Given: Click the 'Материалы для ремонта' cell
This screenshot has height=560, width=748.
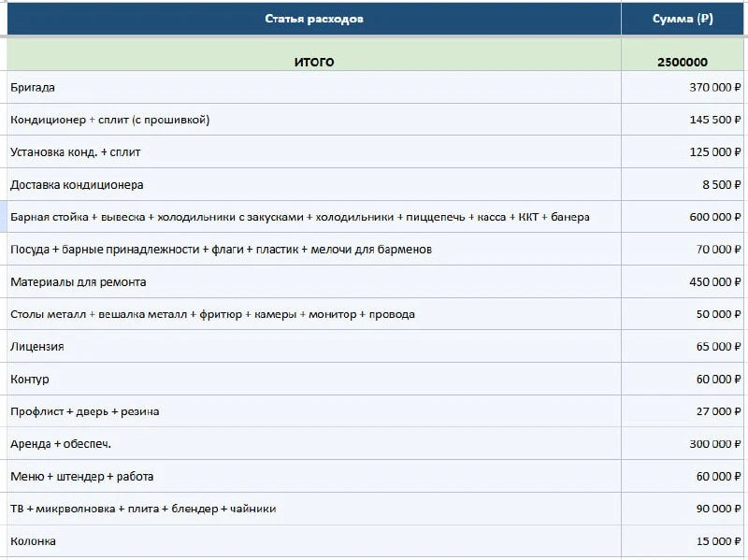Looking at the screenshot, I should coord(314,282).
